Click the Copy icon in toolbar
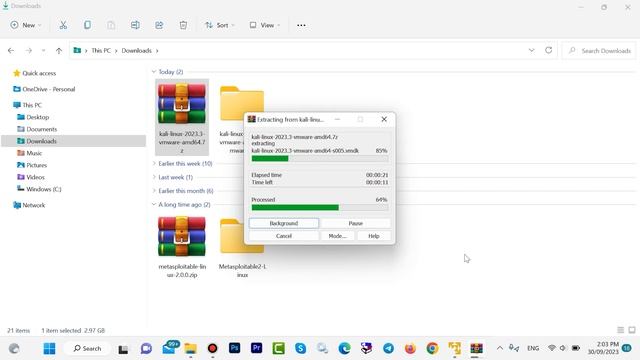 click(x=87, y=25)
